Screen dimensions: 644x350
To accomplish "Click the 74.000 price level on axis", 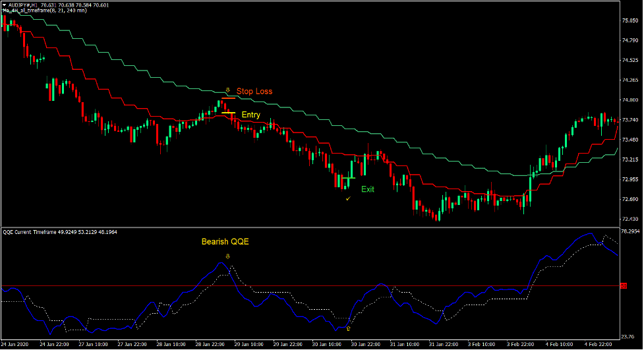I will coord(630,100).
